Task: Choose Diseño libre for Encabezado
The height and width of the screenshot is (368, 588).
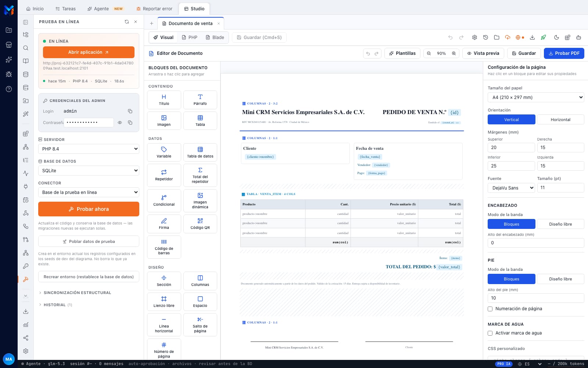Action: [x=560, y=224]
